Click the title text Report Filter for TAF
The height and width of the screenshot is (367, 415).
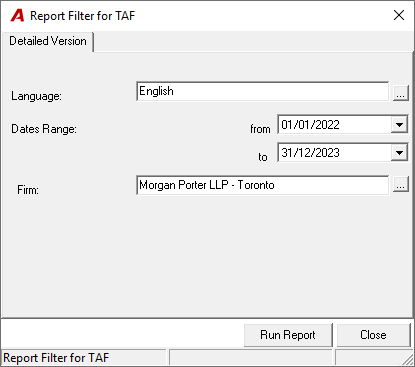(83, 16)
